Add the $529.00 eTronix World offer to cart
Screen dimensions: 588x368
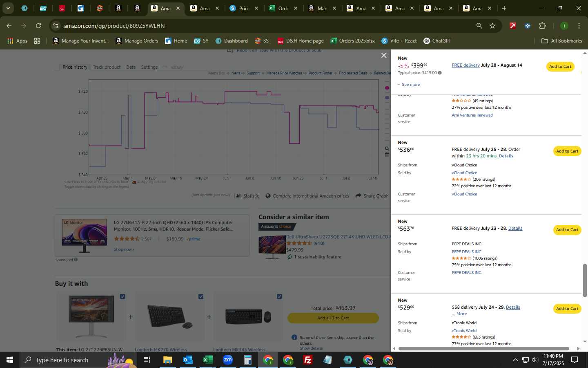pyautogui.click(x=567, y=309)
